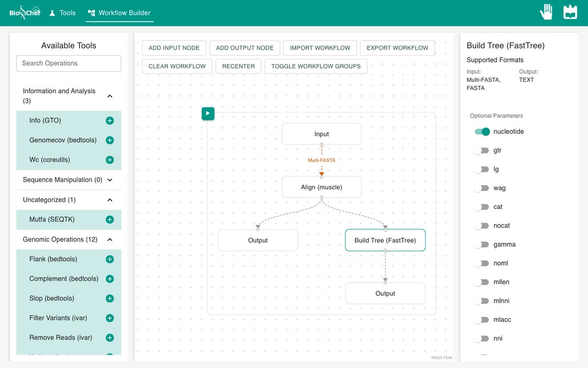This screenshot has width=588, height=368.
Task: Select Flank (bedtools) tool row
Action: tap(69, 259)
